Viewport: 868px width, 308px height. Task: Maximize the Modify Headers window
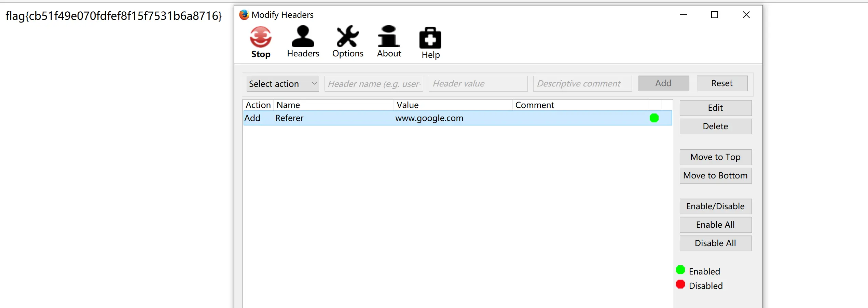pyautogui.click(x=714, y=15)
